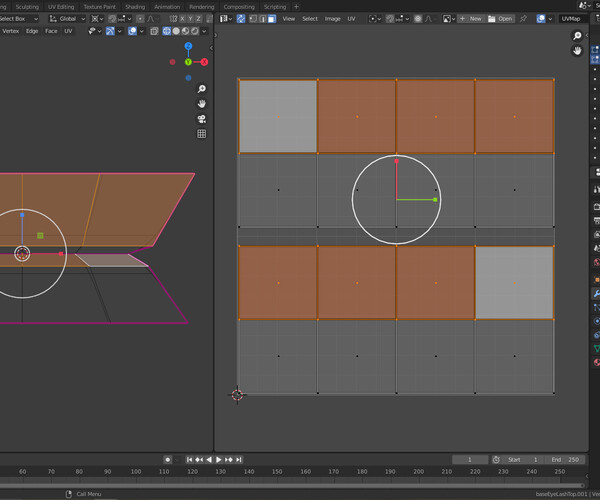The image size is (600, 500).
Task: Switch perspective/orthographic grid icon
Action: coord(202,134)
